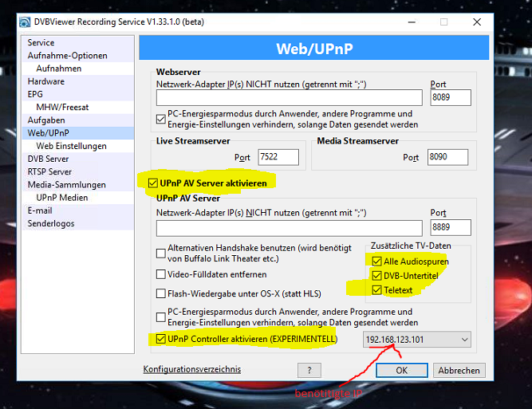The width and height of the screenshot is (532, 409).
Task: Open Hardware settings
Action: tap(78, 81)
